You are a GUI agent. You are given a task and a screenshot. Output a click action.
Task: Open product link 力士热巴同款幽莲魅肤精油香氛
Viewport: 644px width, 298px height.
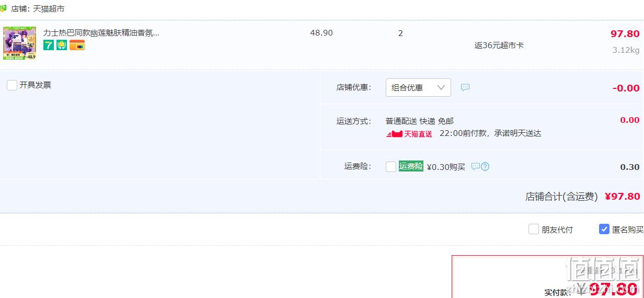[x=101, y=33]
